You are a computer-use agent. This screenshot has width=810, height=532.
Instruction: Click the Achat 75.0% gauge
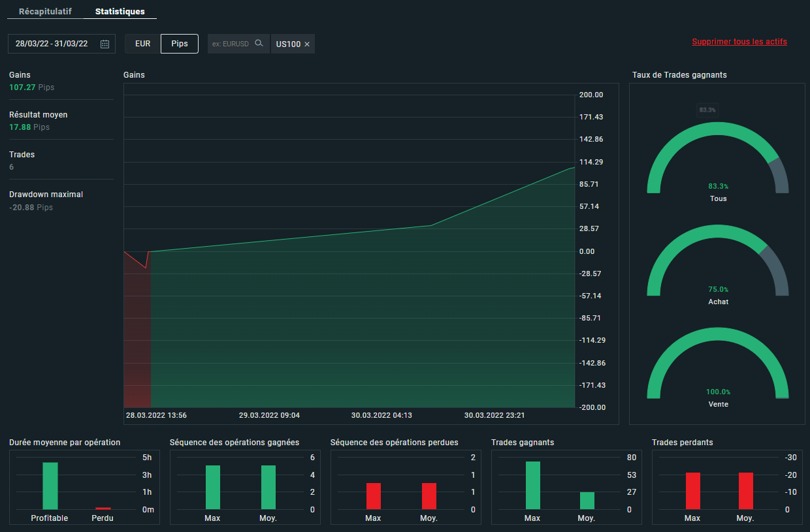click(717, 261)
